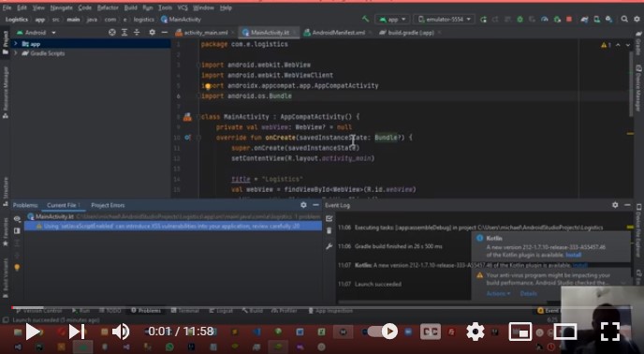The width and height of the screenshot is (644, 354).
Task: Open the Profiler gauge icon in toolbar
Action: [x=545, y=20]
